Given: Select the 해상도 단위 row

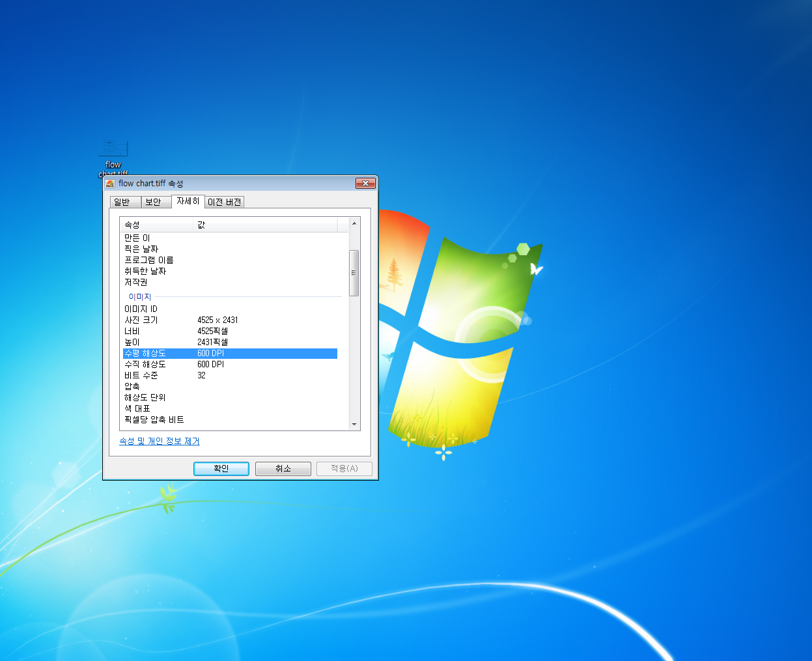Looking at the screenshot, I should pyautogui.click(x=230, y=398).
